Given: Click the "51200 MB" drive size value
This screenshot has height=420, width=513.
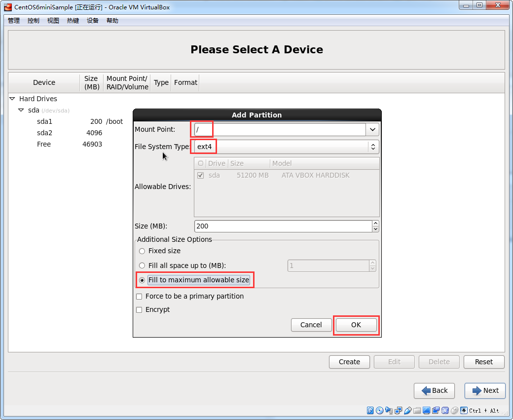Looking at the screenshot, I should 253,176.
